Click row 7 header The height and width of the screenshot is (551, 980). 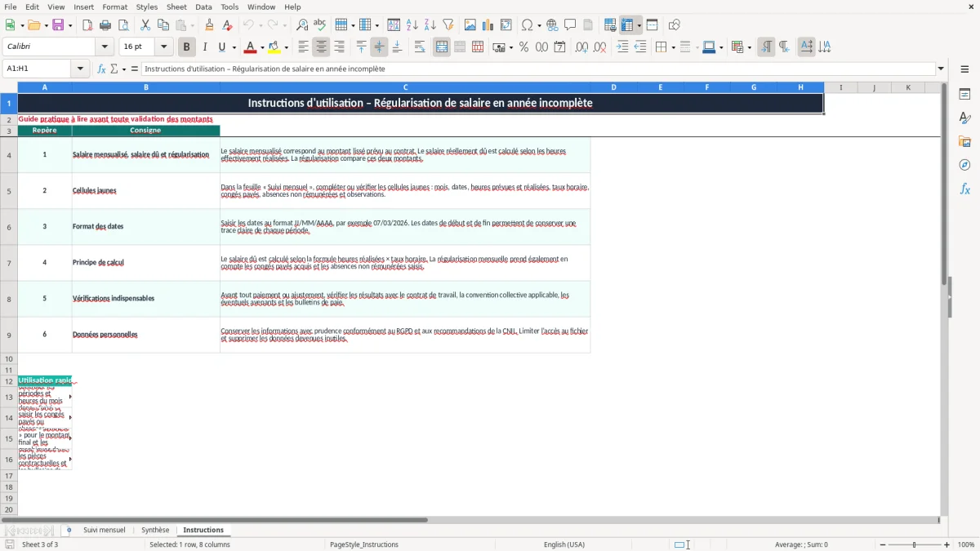click(x=8, y=263)
